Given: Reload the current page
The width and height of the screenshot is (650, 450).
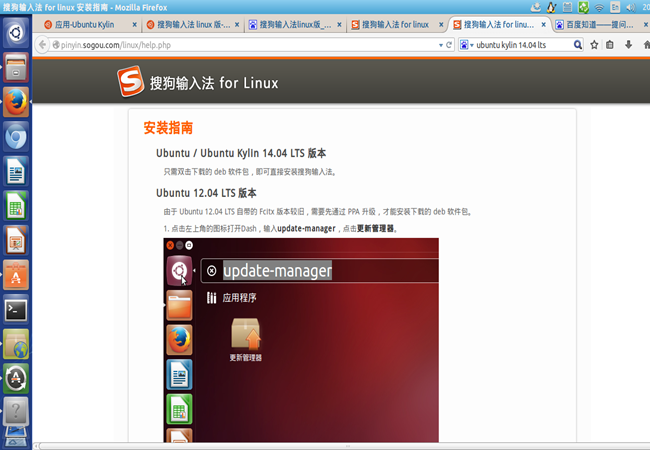Looking at the screenshot, I should tap(449, 45).
